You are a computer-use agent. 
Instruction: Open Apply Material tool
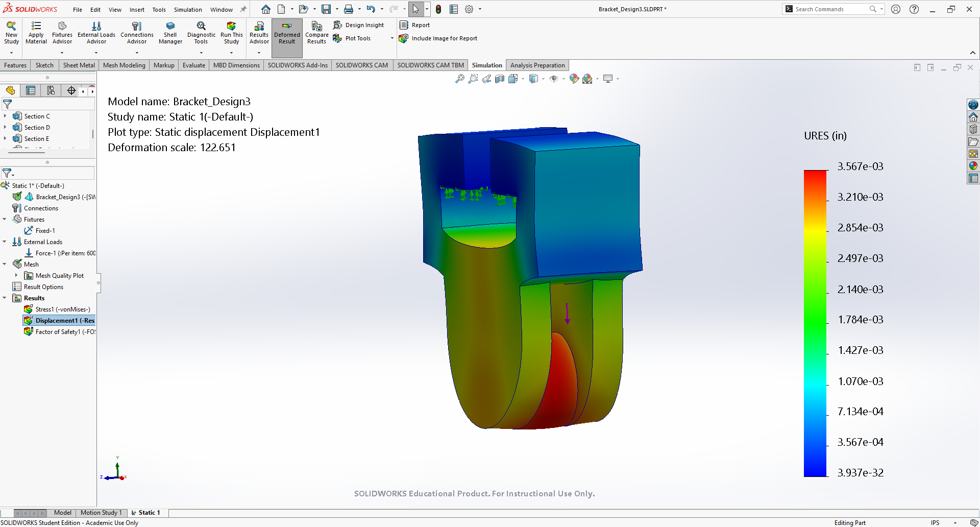tap(36, 33)
